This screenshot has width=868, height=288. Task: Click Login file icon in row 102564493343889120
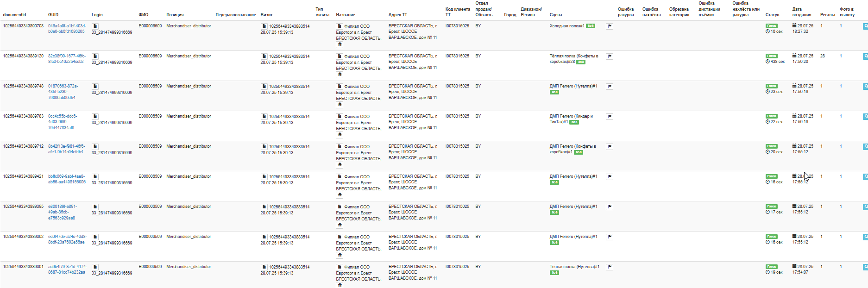point(95,56)
